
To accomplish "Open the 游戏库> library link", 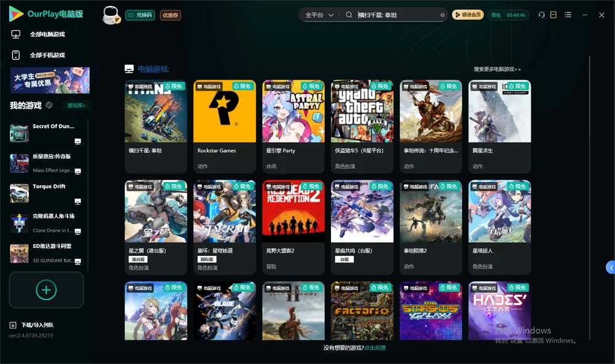I will click(x=76, y=106).
